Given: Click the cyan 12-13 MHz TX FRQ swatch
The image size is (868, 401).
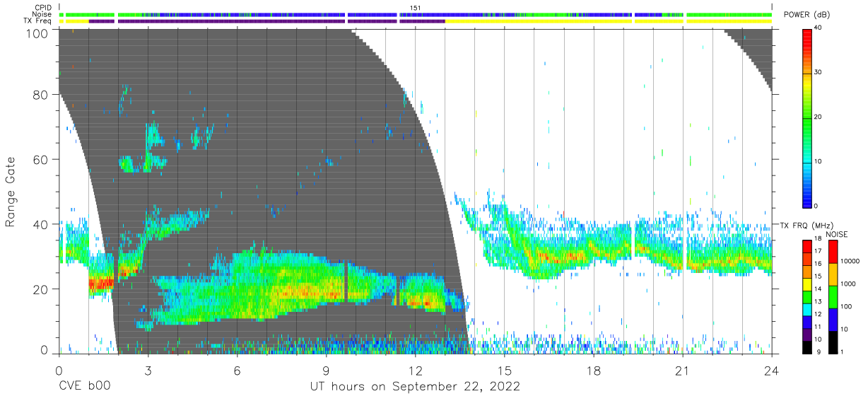Looking at the screenshot, I should (x=808, y=308).
